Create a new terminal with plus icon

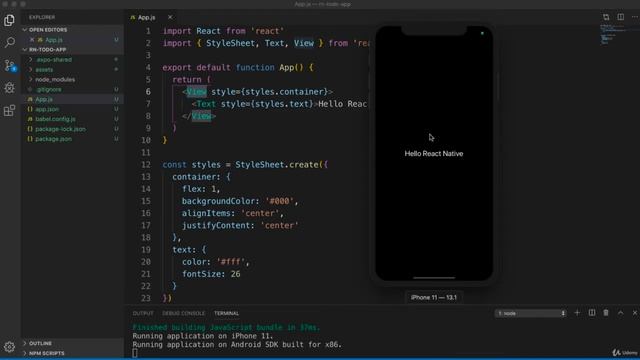click(x=577, y=313)
